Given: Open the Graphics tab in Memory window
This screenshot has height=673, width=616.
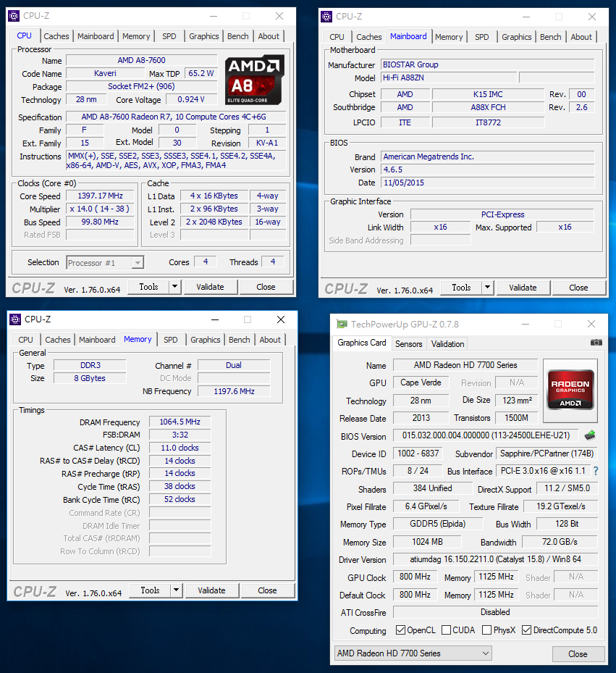Looking at the screenshot, I should coord(206,340).
